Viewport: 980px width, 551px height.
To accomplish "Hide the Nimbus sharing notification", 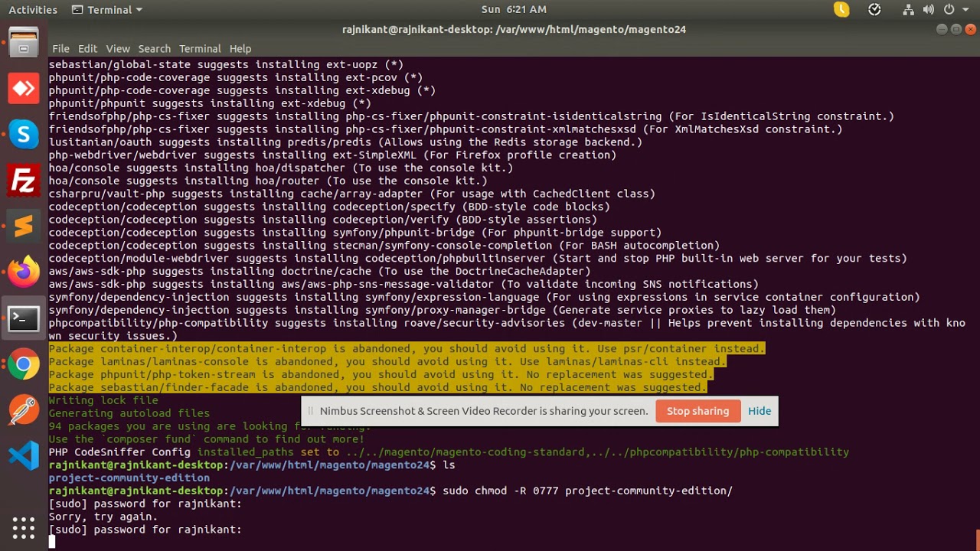I will click(x=759, y=411).
